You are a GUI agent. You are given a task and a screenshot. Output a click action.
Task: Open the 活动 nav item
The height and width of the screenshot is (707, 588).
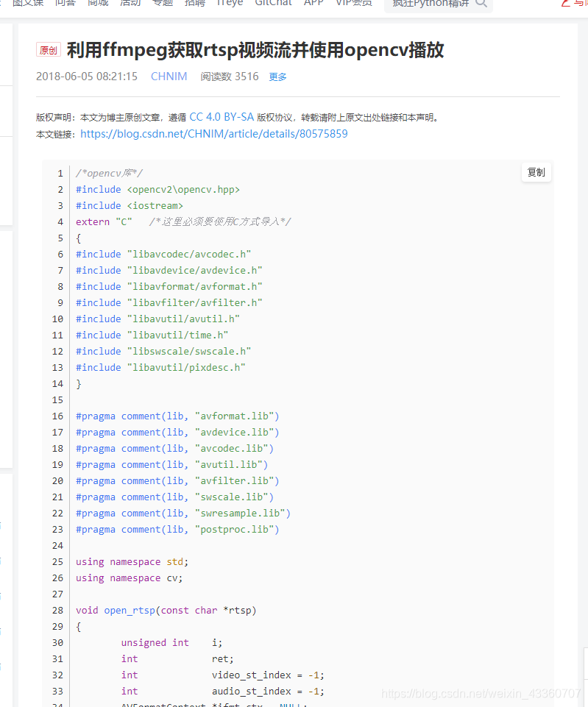(x=130, y=3)
